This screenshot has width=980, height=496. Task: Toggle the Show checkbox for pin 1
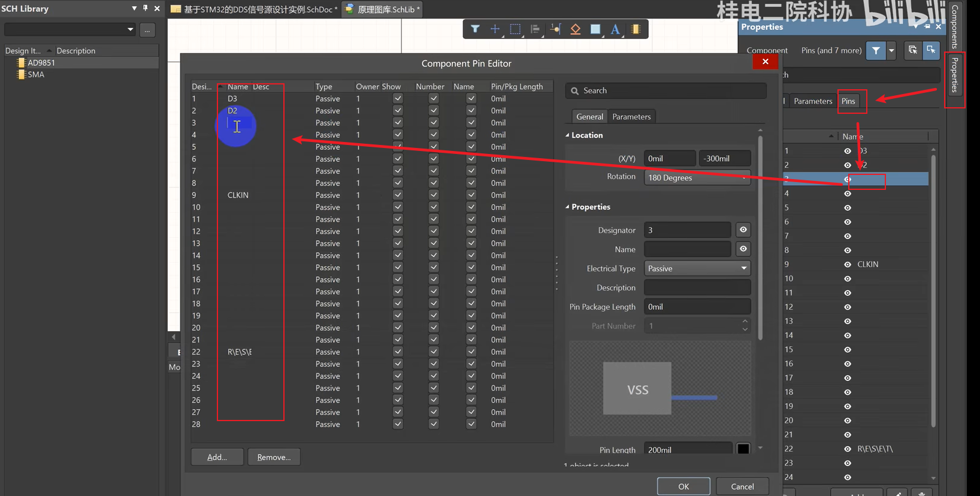point(398,98)
